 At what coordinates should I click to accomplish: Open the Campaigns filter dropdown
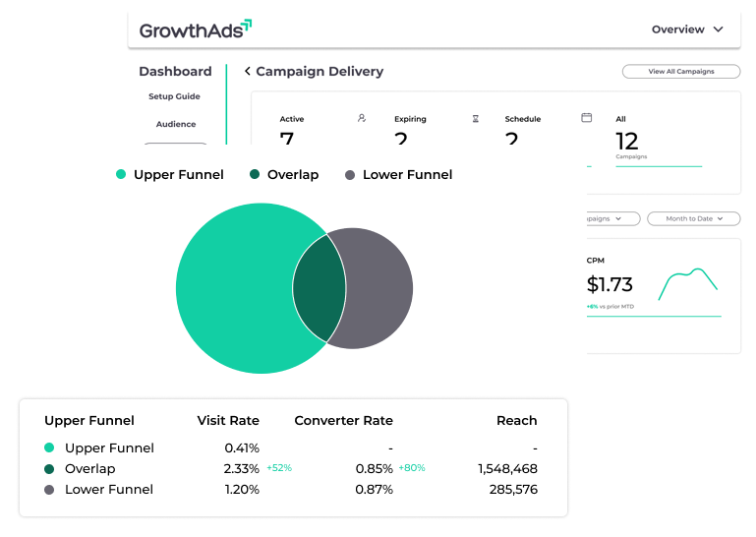(611, 218)
